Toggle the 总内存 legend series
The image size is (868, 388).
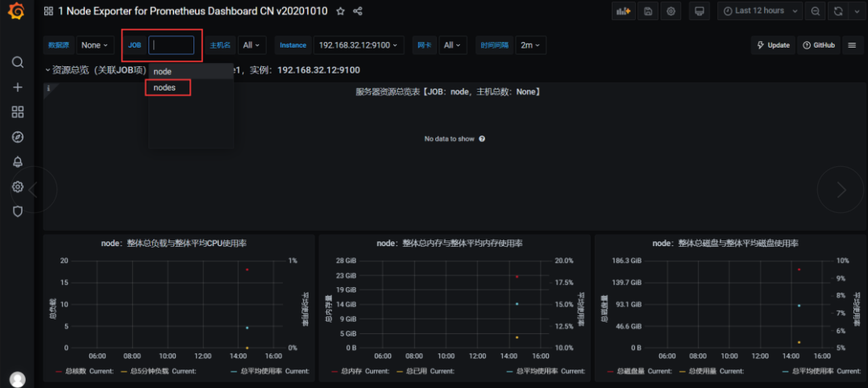point(351,371)
